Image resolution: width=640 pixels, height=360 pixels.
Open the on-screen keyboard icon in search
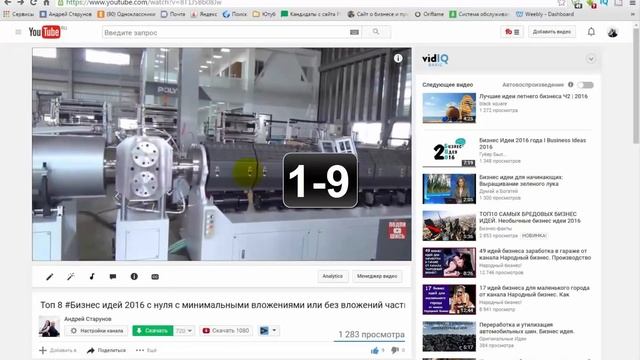[x=354, y=32]
